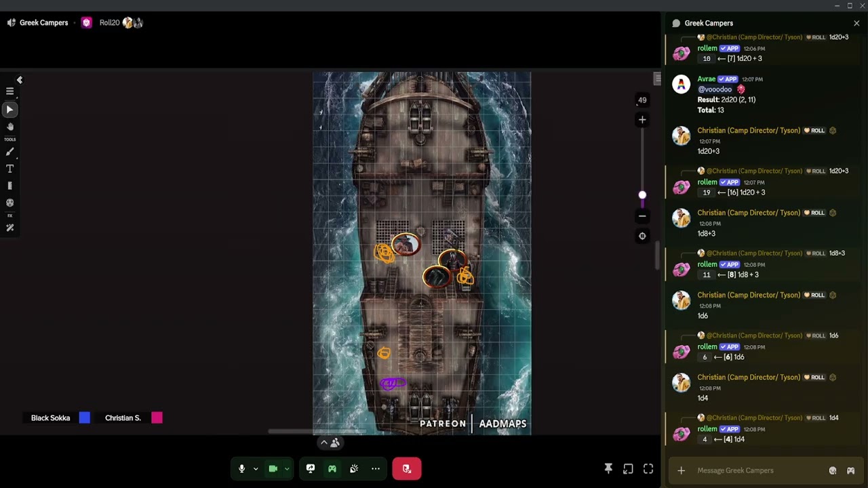Click Christian S.'s pink color swatch

pos(157,418)
